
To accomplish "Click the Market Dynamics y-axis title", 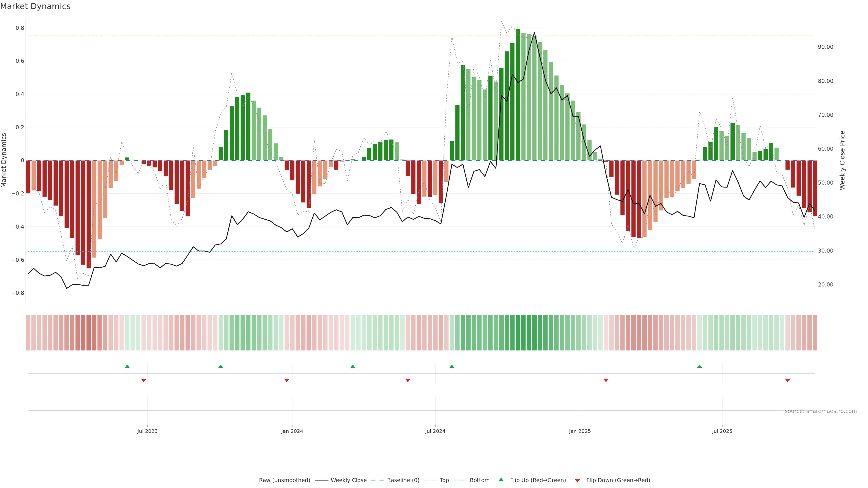I will pos(4,160).
